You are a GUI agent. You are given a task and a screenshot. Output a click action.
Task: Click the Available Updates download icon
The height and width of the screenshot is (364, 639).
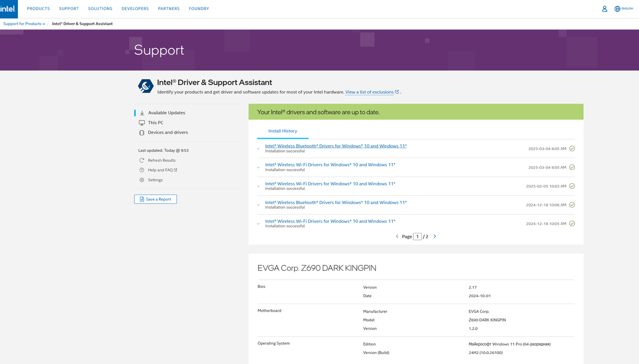(x=142, y=113)
